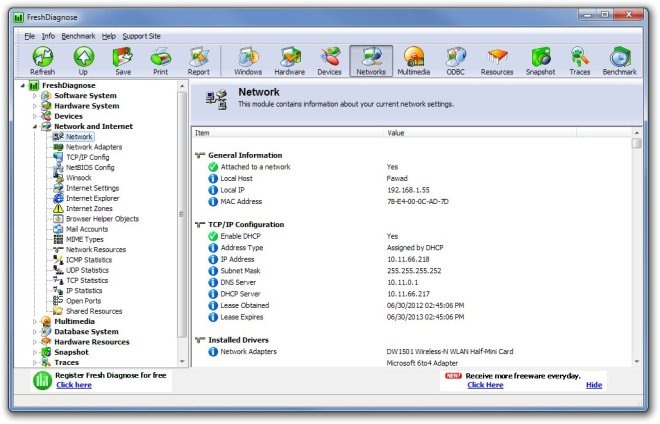Select the Networks module icon
660x424 pixels.
(x=371, y=61)
